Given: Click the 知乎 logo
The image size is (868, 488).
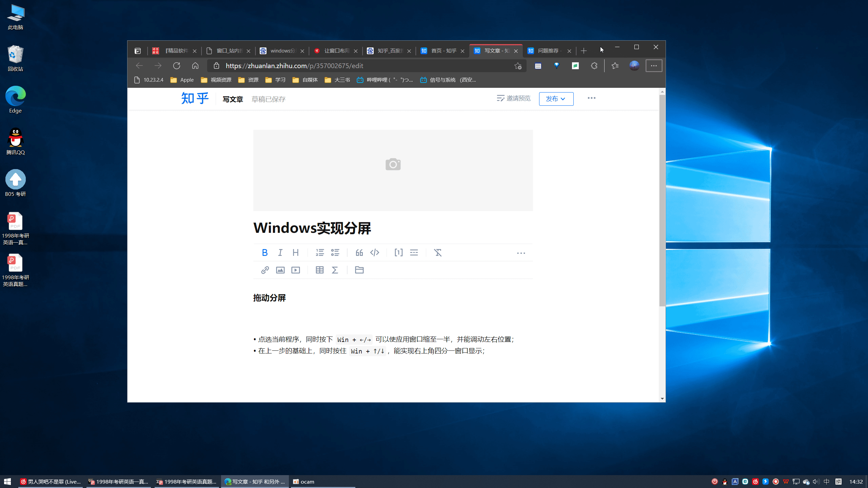Looking at the screenshot, I should 195,99.
